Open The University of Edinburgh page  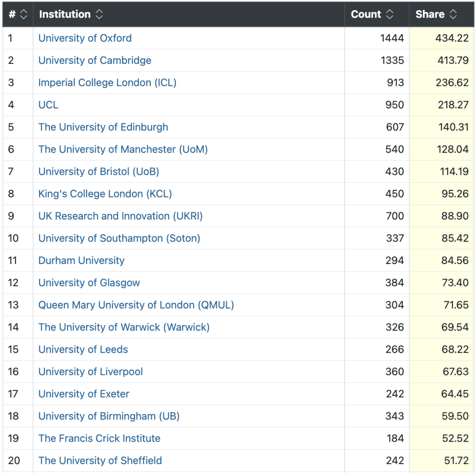103,127
